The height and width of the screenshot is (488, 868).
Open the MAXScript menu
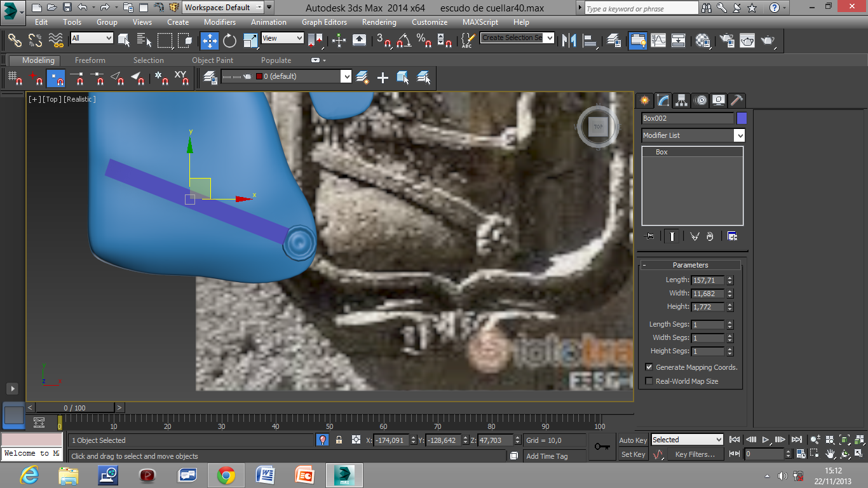(480, 22)
